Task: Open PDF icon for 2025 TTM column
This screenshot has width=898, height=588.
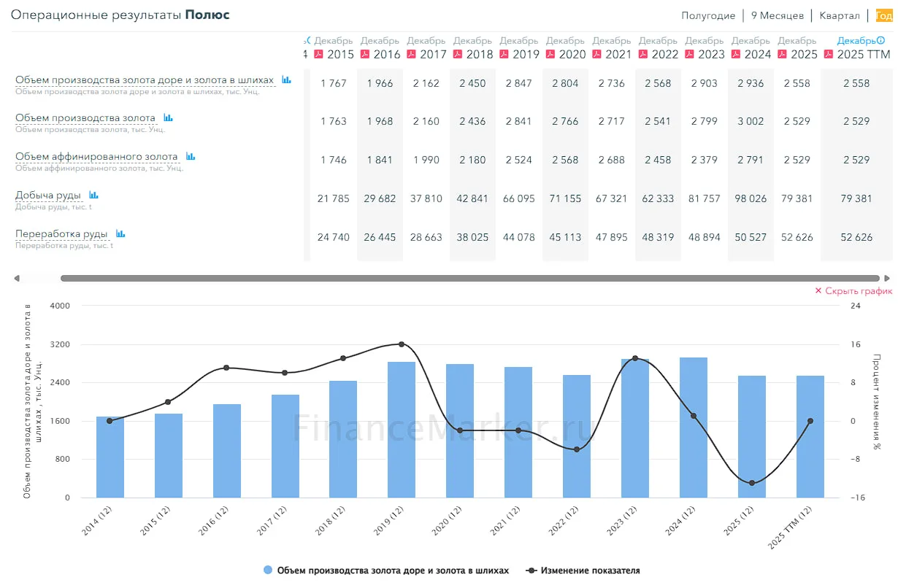Action: [x=828, y=54]
